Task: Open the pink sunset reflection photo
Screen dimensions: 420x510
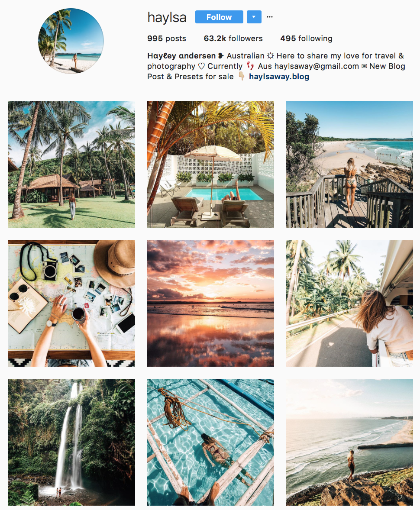Action: pos(210,303)
